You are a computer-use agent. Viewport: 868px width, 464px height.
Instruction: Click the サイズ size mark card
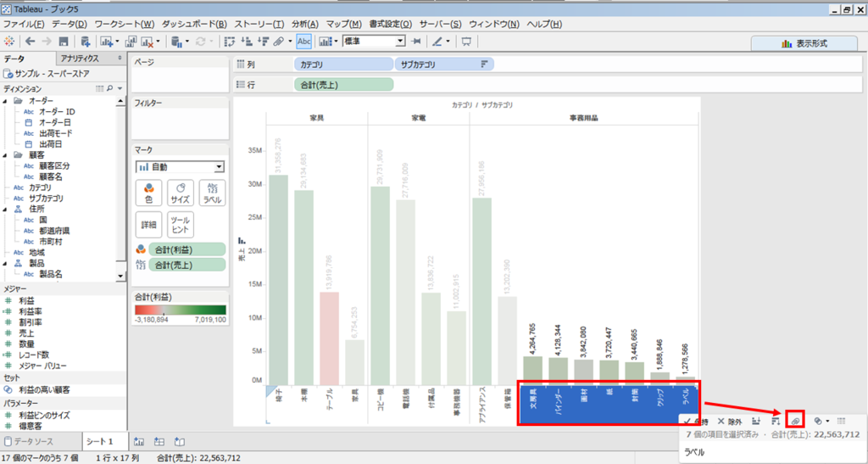coord(181,193)
